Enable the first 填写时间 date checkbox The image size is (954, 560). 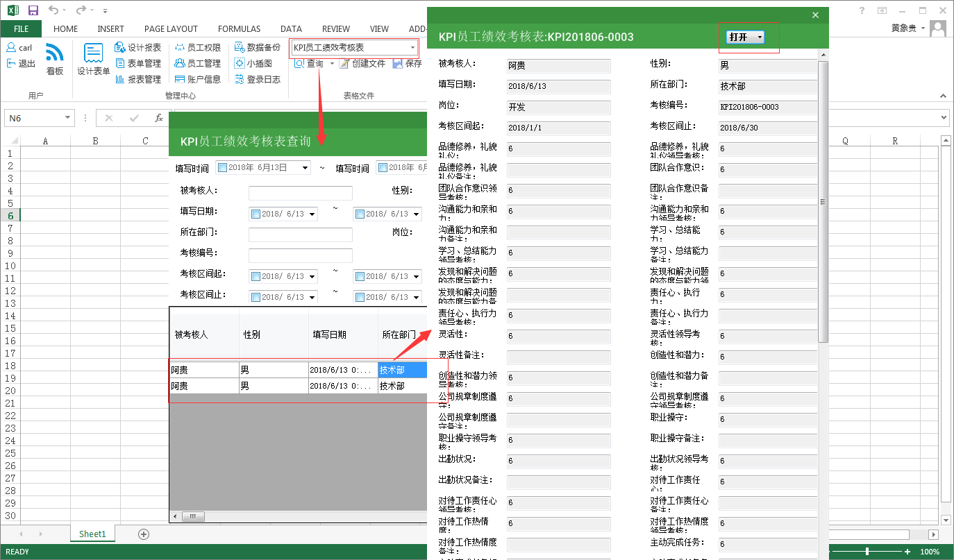222,167
